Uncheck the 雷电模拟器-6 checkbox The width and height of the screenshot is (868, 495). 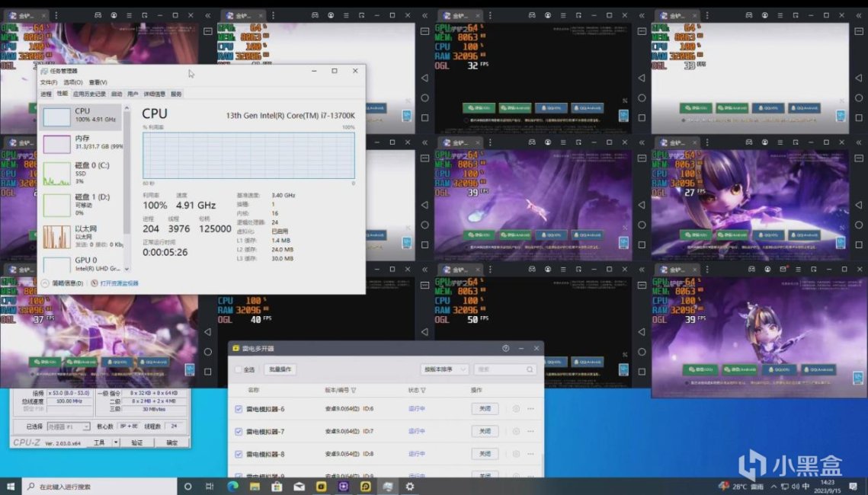pos(239,409)
